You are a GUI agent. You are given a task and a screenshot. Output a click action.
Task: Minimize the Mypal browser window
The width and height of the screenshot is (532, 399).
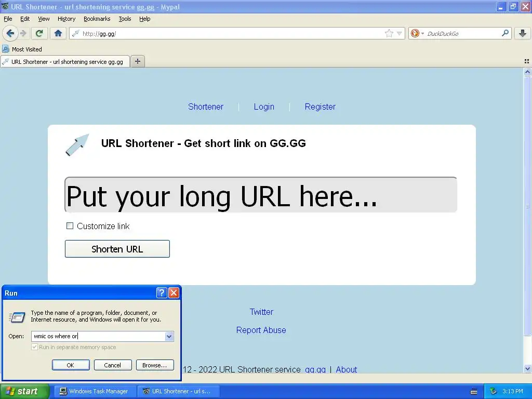[x=501, y=6]
